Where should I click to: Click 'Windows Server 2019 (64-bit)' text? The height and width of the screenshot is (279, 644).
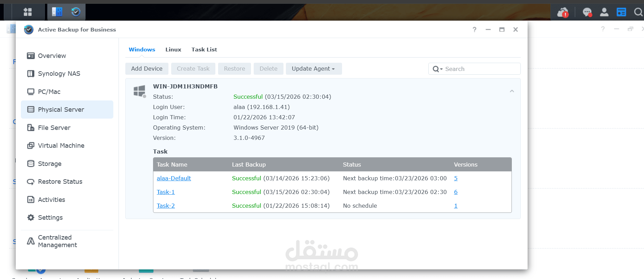[x=276, y=128]
